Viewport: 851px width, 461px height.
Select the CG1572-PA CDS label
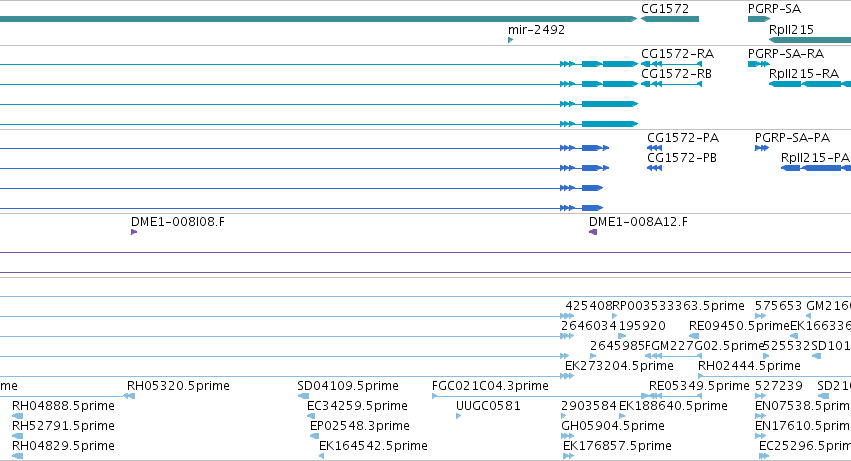[683, 138]
